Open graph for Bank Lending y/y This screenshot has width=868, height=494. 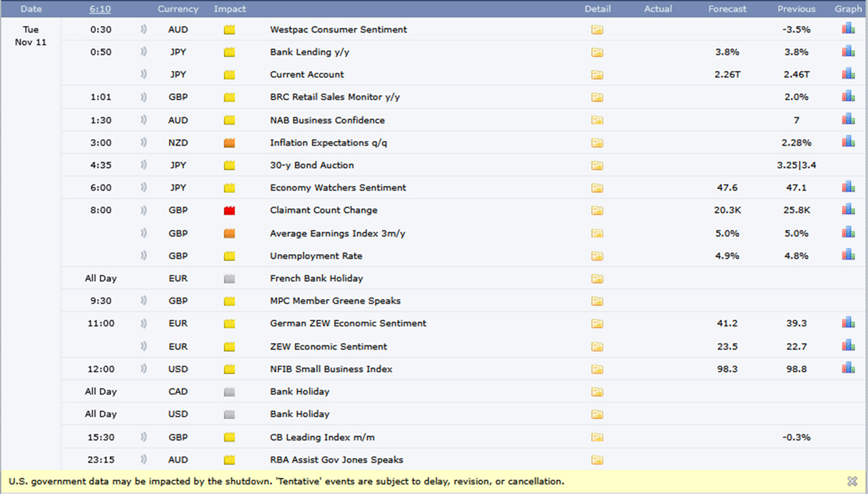point(848,52)
